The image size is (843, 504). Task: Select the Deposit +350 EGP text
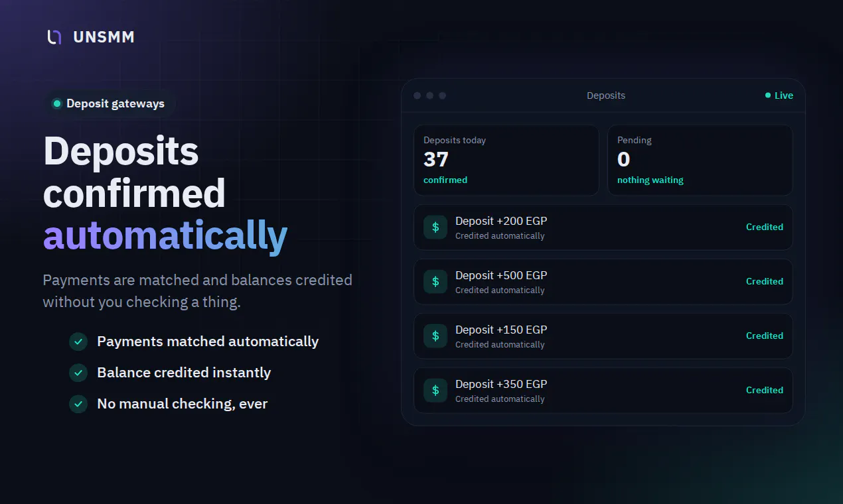click(501, 385)
